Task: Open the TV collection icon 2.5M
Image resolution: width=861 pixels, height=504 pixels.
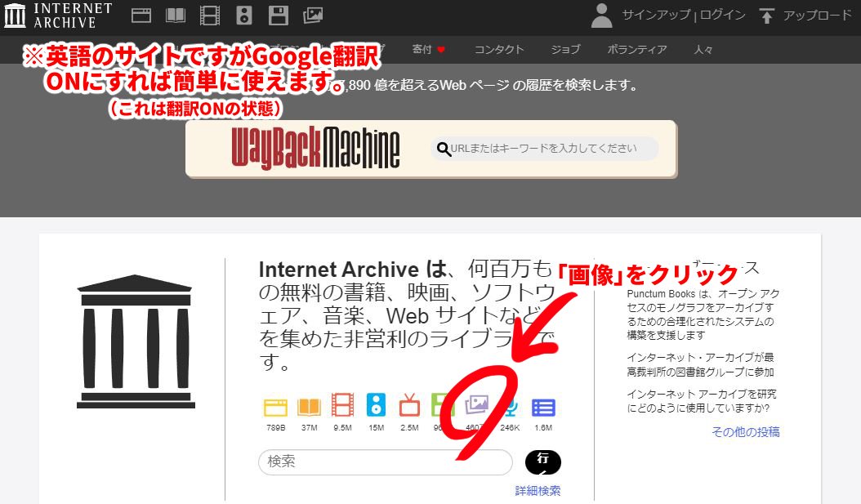Action: [x=409, y=405]
